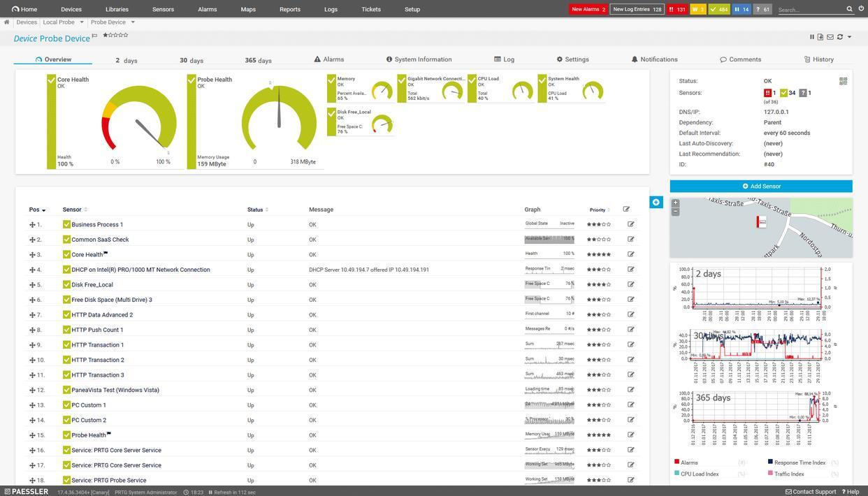Sort by the Pos column
The width and height of the screenshot is (868, 496).
pos(37,210)
